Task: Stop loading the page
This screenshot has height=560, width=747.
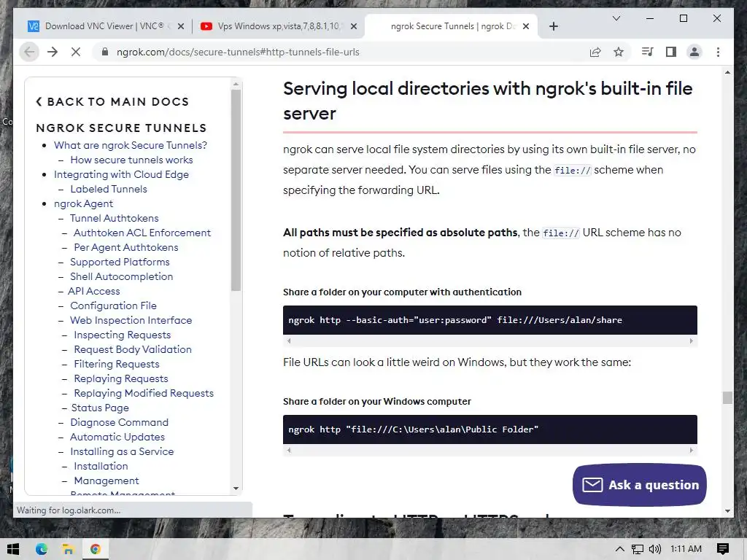Action: point(76,52)
